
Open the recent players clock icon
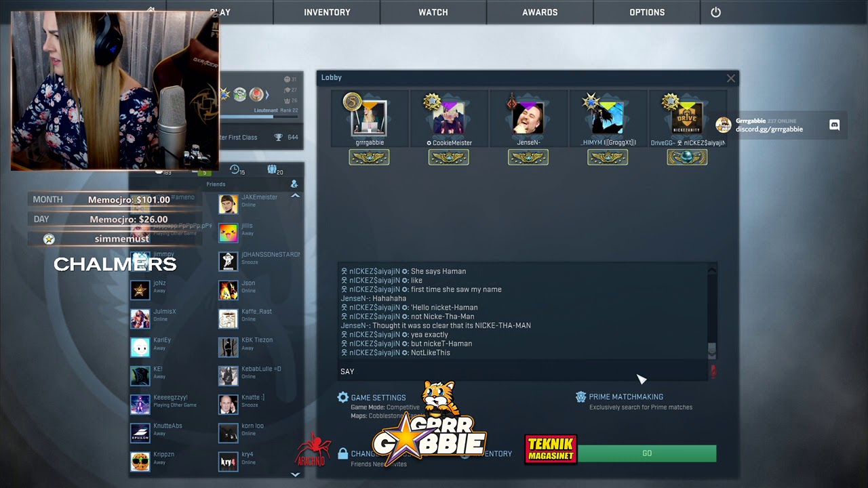click(x=235, y=169)
